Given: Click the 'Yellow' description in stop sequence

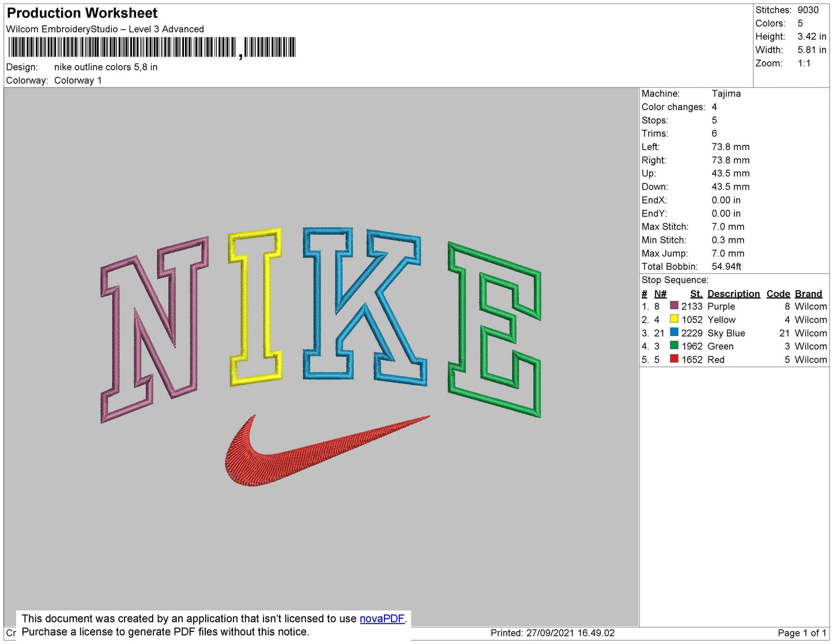Looking at the screenshot, I should 722,319.
